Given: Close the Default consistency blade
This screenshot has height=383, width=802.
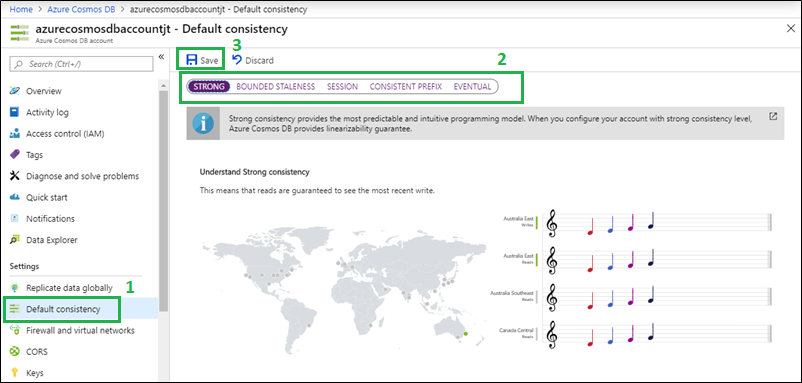Looking at the screenshot, I should [790, 29].
